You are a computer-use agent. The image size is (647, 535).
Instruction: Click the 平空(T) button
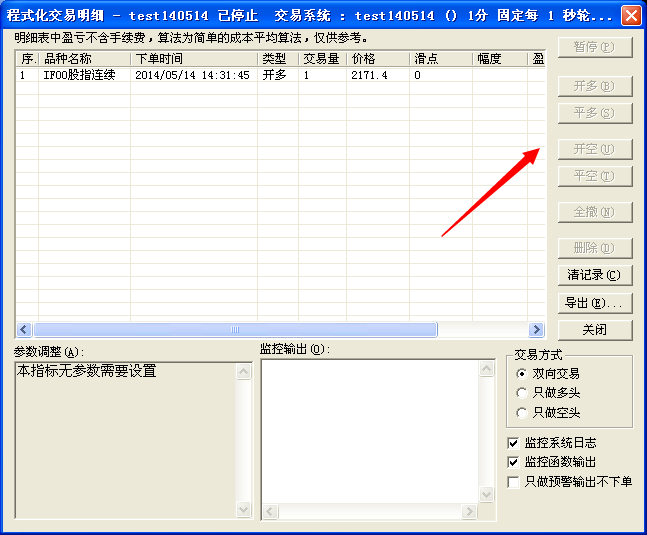[x=595, y=176]
